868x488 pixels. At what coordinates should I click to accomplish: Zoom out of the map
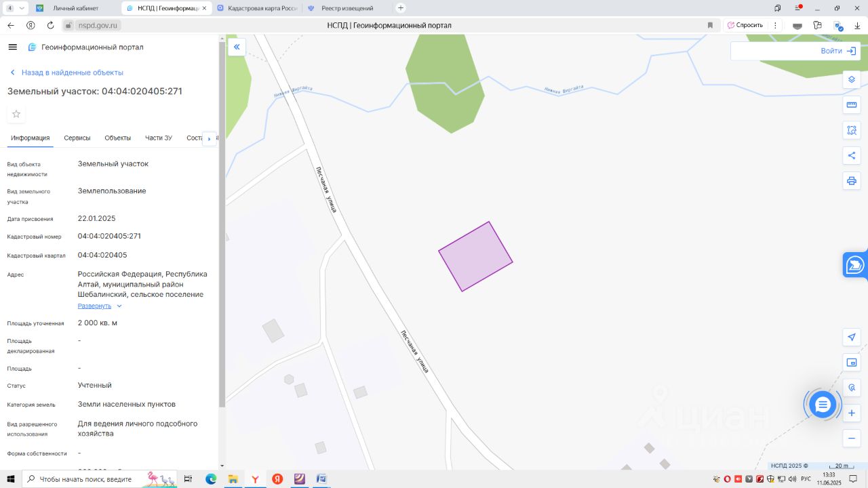(852, 439)
